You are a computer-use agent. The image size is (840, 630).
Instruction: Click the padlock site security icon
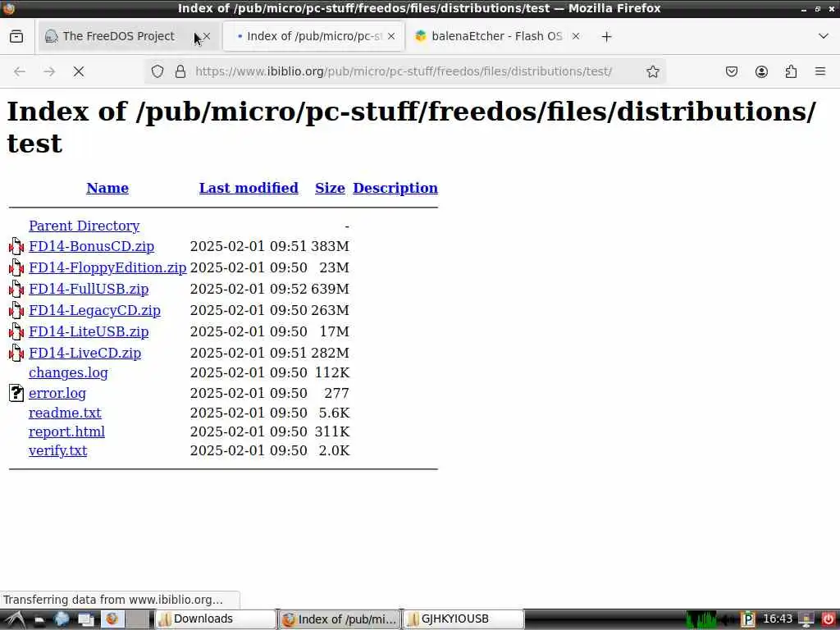[x=180, y=71]
